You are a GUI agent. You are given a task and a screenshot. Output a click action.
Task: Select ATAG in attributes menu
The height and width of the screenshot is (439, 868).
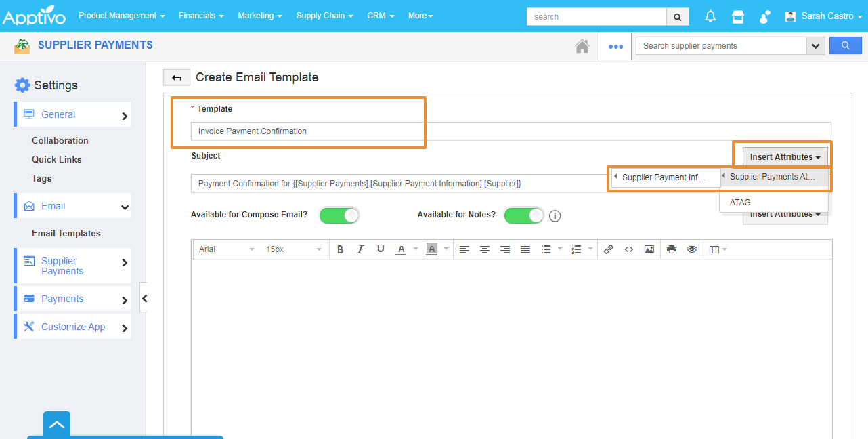pos(774,202)
